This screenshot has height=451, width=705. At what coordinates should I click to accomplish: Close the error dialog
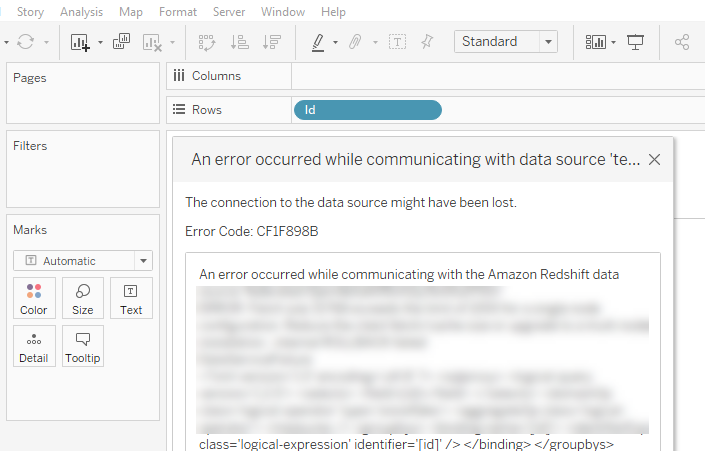click(654, 160)
